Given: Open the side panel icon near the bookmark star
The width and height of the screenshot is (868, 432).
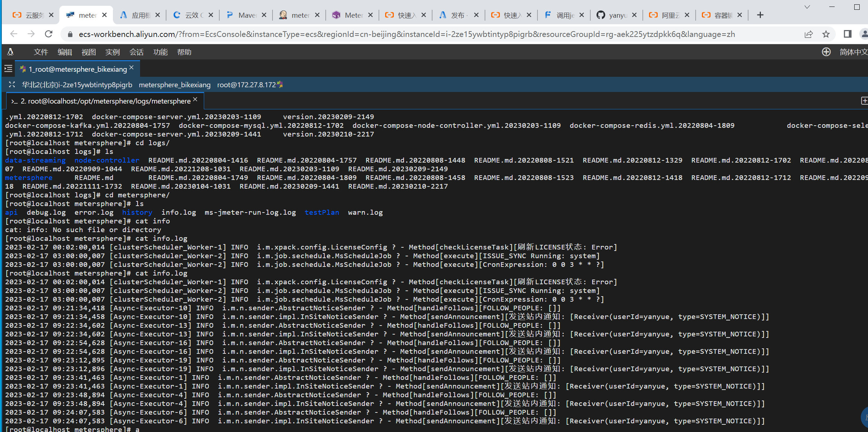Looking at the screenshot, I should (847, 34).
